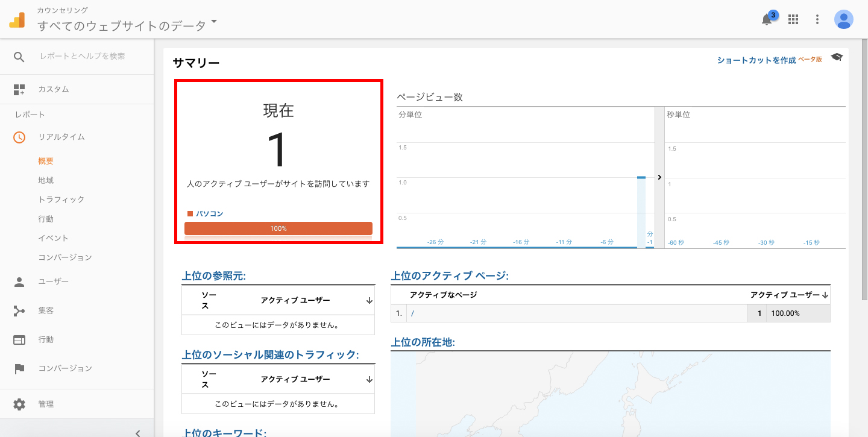Click the search magnifier icon

click(19, 57)
